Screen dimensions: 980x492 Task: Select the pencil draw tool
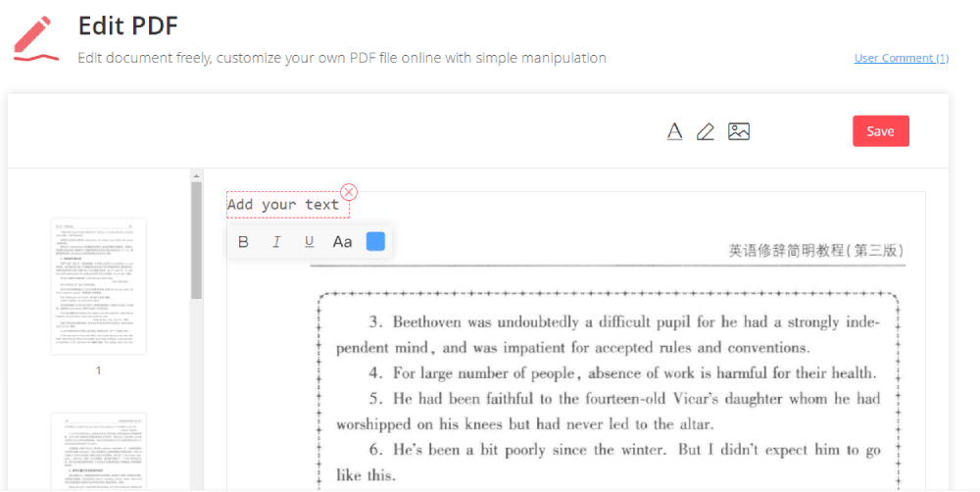pyautogui.click(x=706, y=131)
